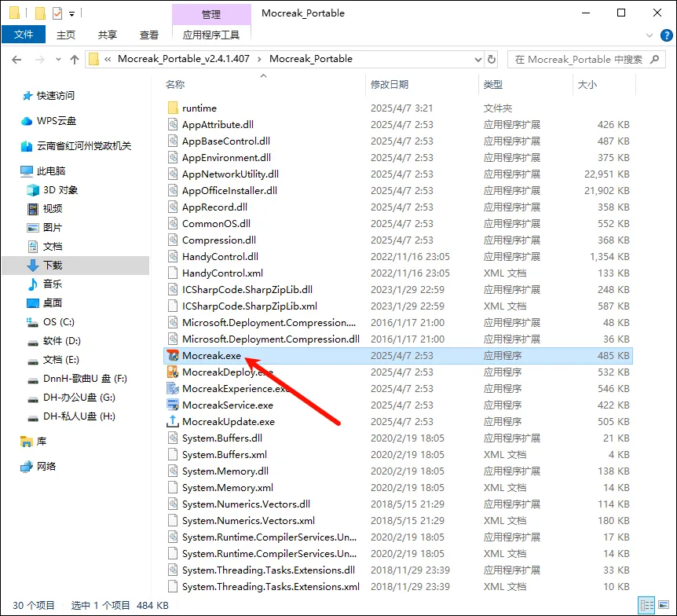The image size is (677, 616).
Task: Click the MocreakExperience.exe file icon
Action: [x=173, y=388]
